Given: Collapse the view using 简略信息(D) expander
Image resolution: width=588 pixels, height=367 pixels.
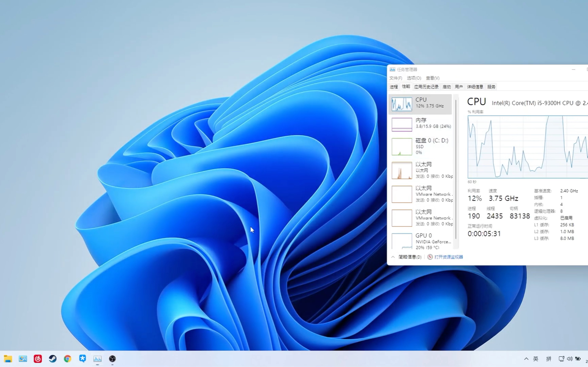Looking at the screenshot, I should (x=410, y=257).
